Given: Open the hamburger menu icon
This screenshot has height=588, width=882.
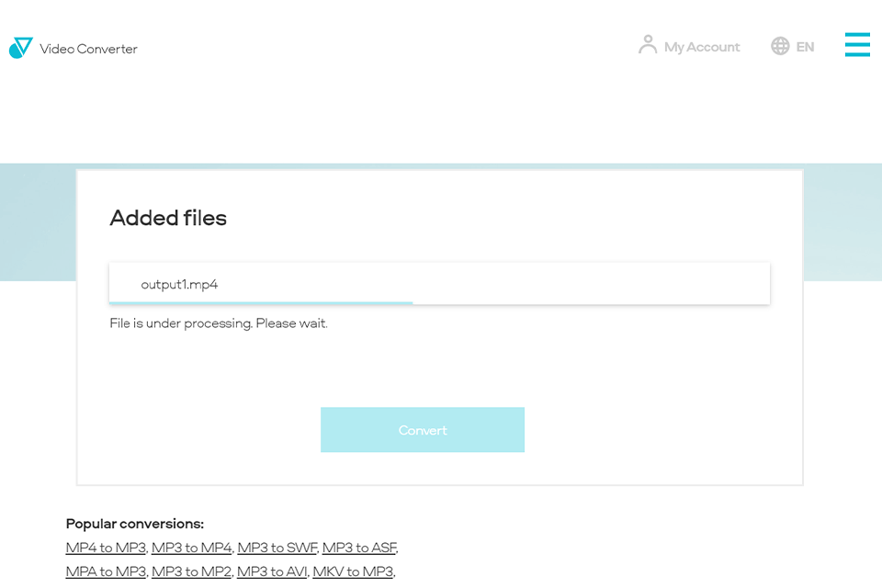Looking at the screenshot, I should tap(857, 44).
